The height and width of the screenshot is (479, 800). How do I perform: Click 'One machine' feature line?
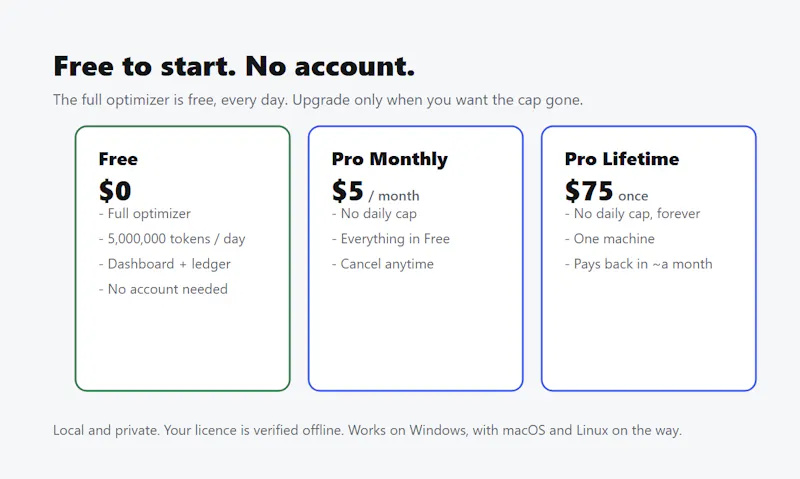click(610, 239)
